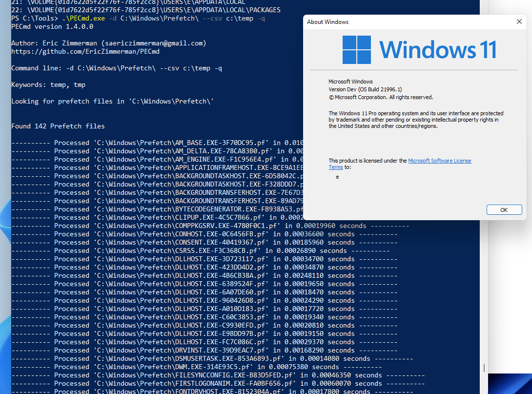The image size is (532, 394).
Task: Click the DLLHOST.EXE-E9BDD97B.pf row
Action: (x=204, y=334)
